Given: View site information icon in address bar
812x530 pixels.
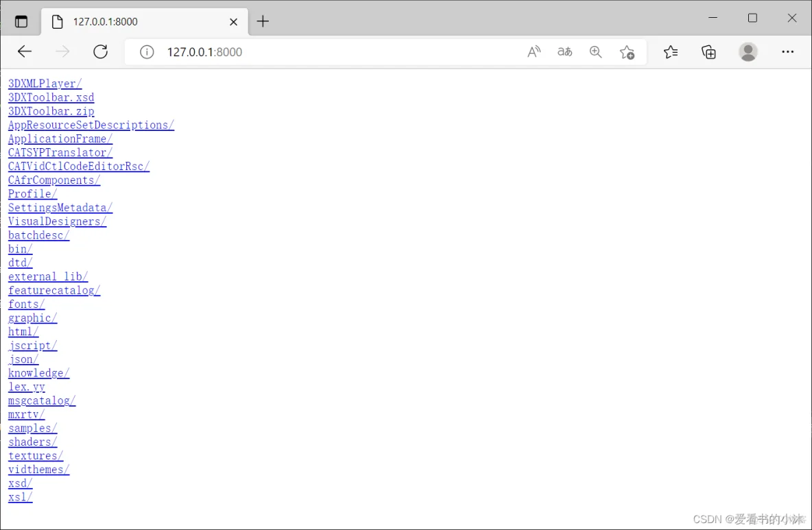Looking at the screenshot, I should click(x=147, y=52).
